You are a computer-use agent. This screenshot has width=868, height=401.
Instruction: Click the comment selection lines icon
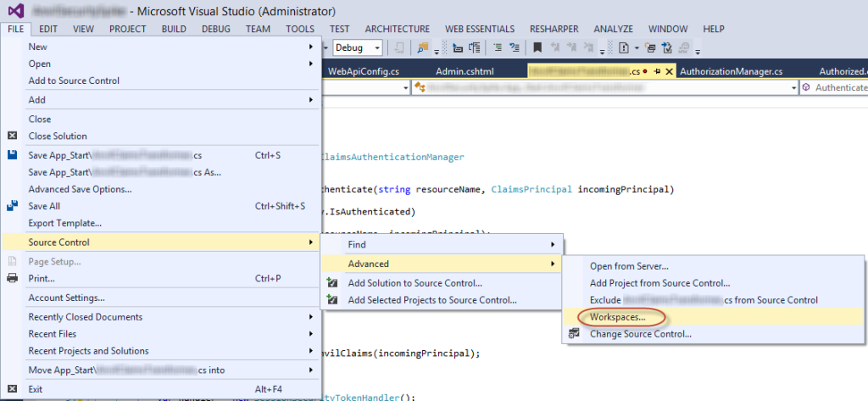(498, 47)
